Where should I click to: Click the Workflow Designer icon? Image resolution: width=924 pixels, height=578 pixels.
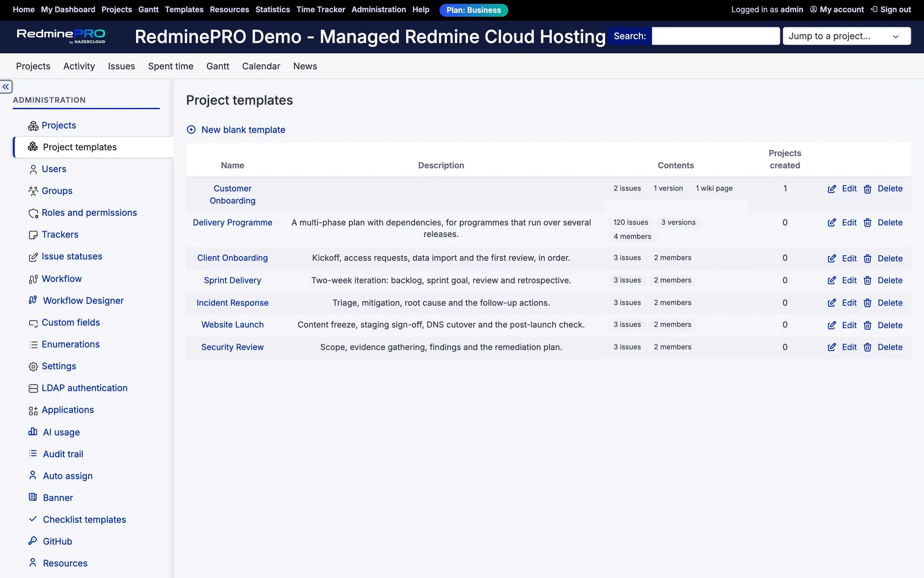tap(33, 300)
